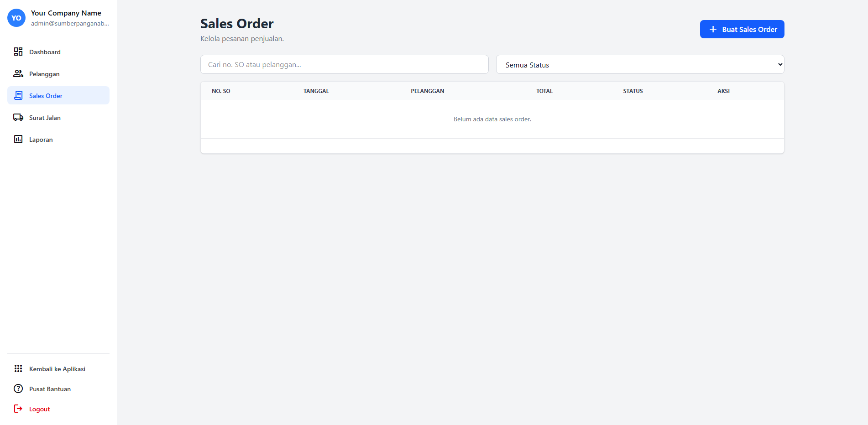Click the YO company avatar
Viewport: 868px width, 425px height.
tap(16, 18)
